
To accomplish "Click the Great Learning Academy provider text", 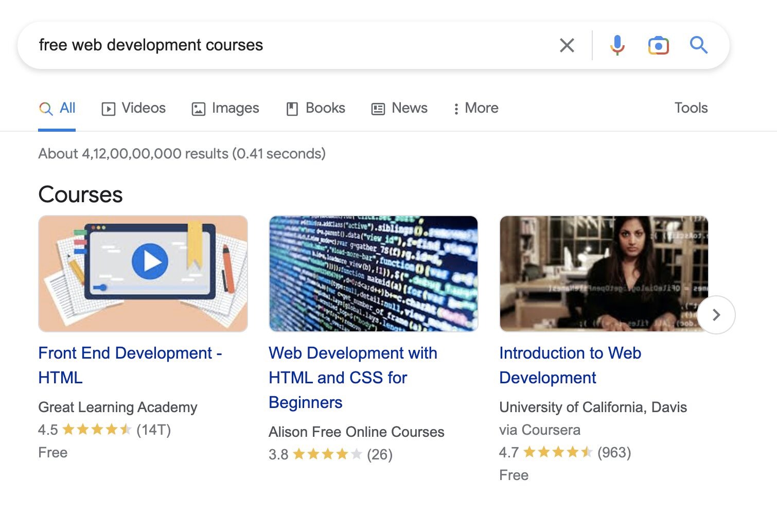I will (118, 407).
